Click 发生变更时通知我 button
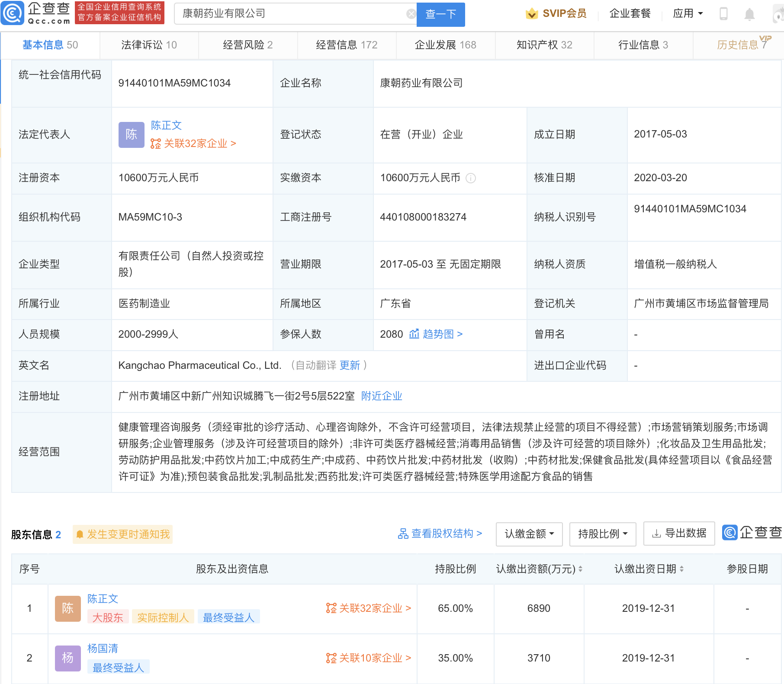This screenshot has height=684, width=784. 123,534
